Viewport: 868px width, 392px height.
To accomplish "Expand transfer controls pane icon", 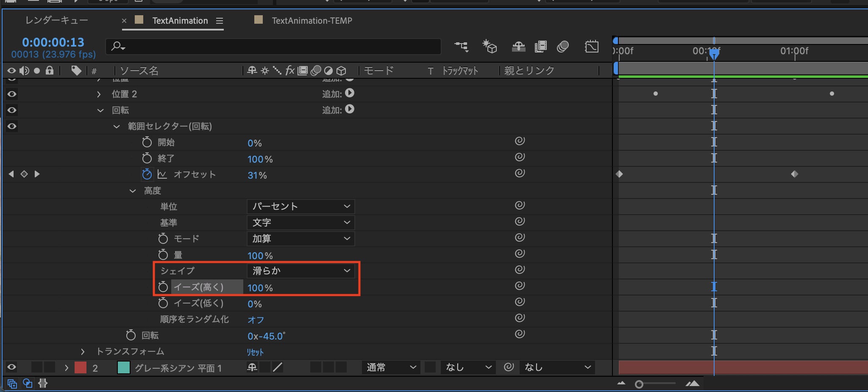I will (28, 384).
